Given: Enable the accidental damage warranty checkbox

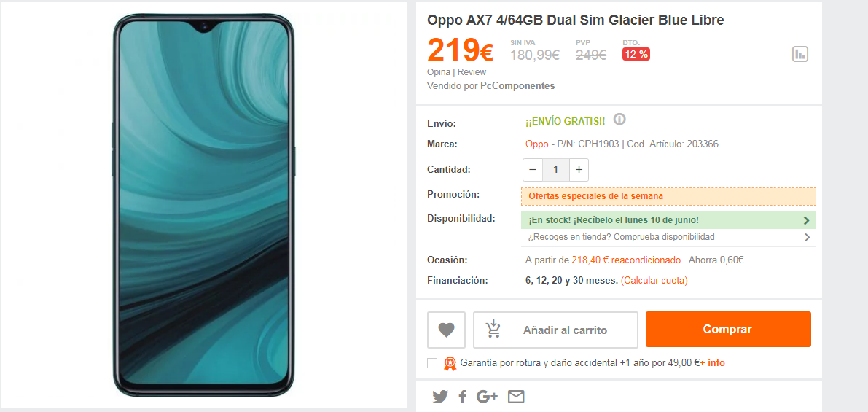Looking at the screenshot, I should pyautogui.click(x=432, y=363).
